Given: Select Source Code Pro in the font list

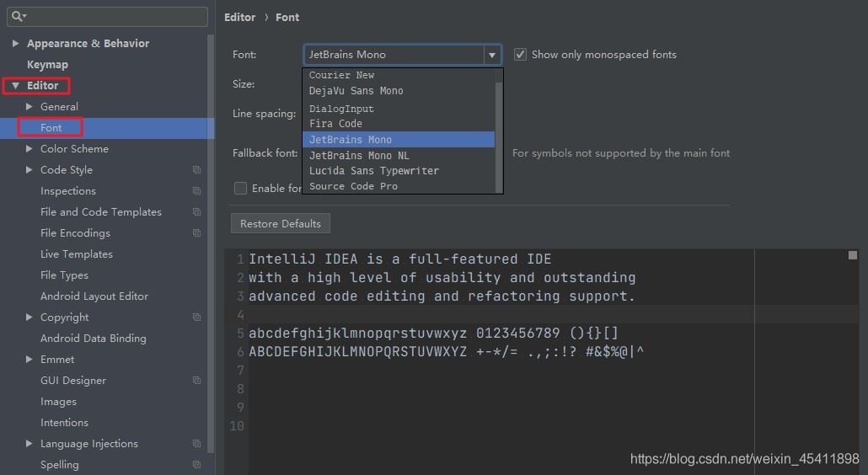Looking at the screenshot, I should click(x=353, y=186).
